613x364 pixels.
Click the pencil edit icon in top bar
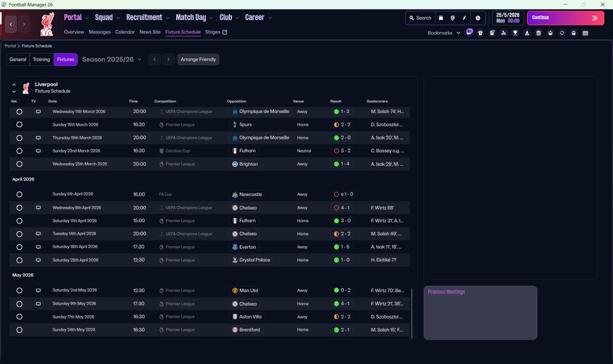464,18
